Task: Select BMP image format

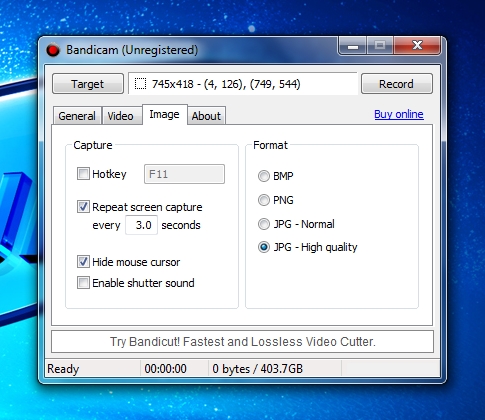Action: [264, 176]
